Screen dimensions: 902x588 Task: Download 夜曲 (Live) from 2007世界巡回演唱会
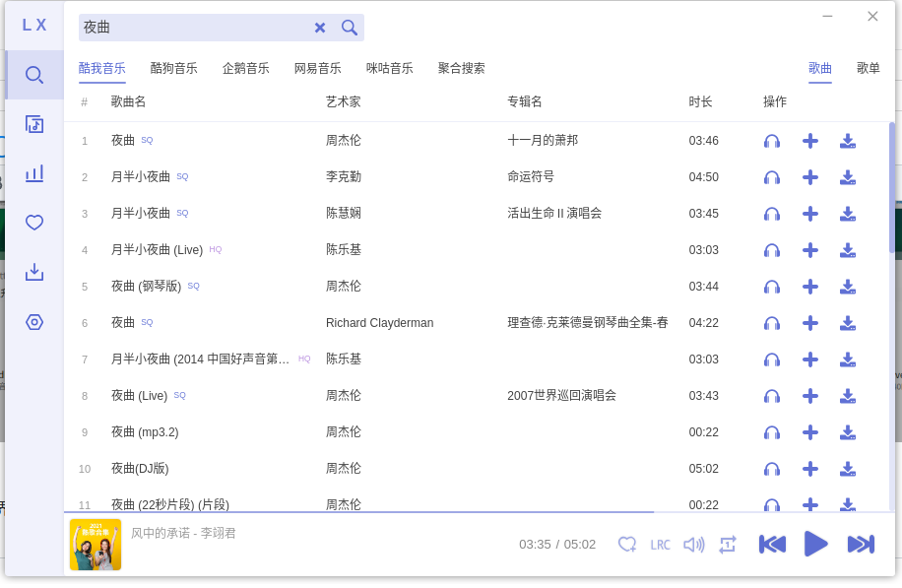pos(848,396)
